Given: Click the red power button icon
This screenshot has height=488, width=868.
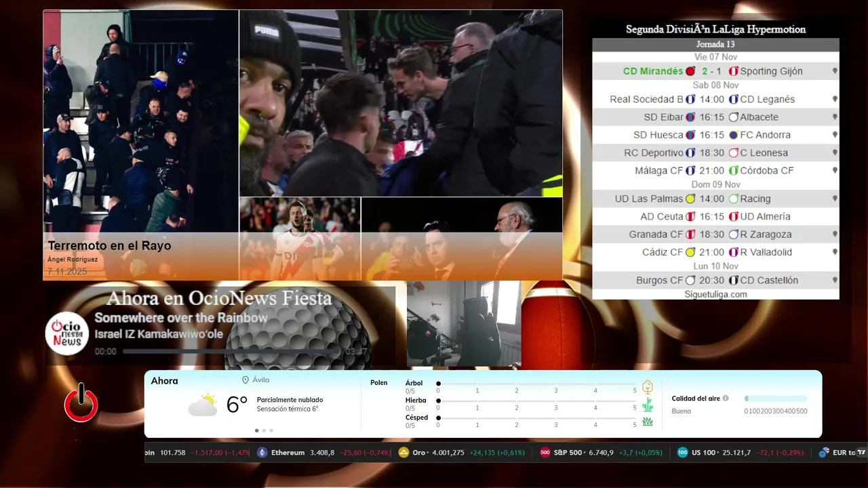Looking at the screenshot, I should click(81, 403).
